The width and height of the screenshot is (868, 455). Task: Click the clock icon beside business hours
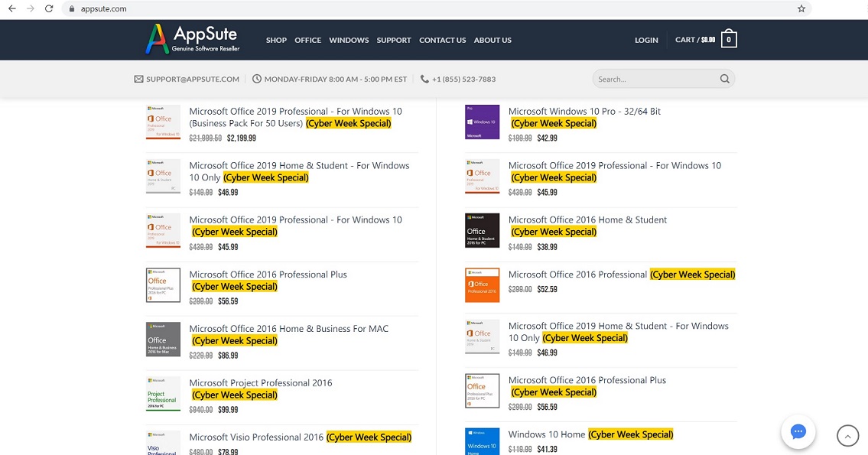click(x=257, y=80)
